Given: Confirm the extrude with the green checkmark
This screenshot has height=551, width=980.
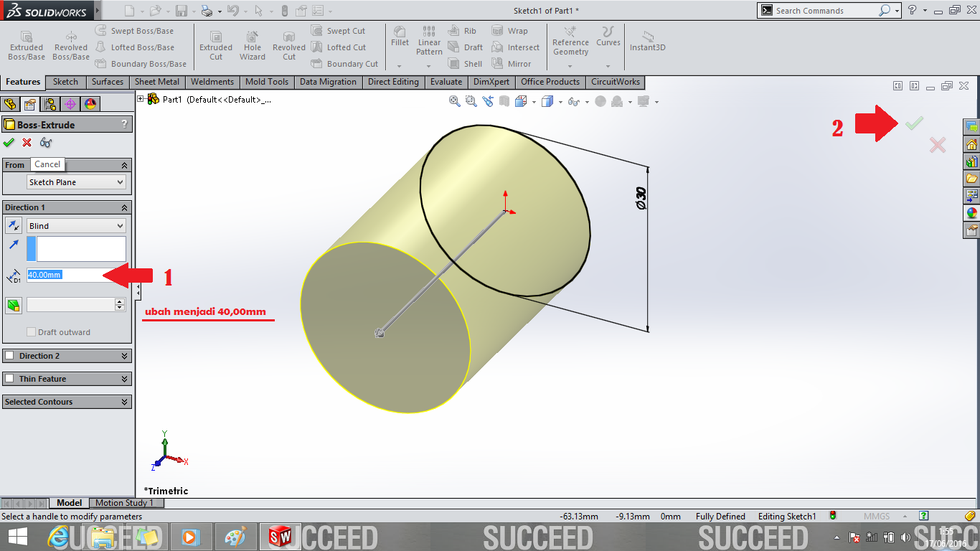Looking at the screenshot, I should 914,123.
